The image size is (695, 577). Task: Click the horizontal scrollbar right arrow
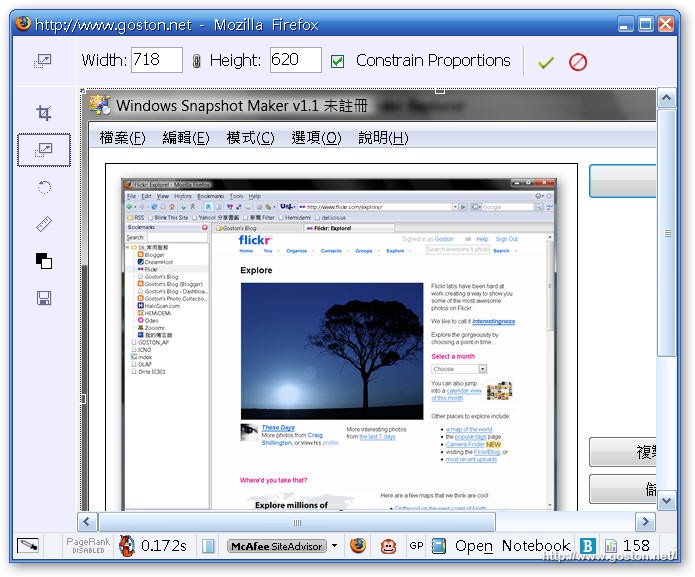(x=645, y=522)
